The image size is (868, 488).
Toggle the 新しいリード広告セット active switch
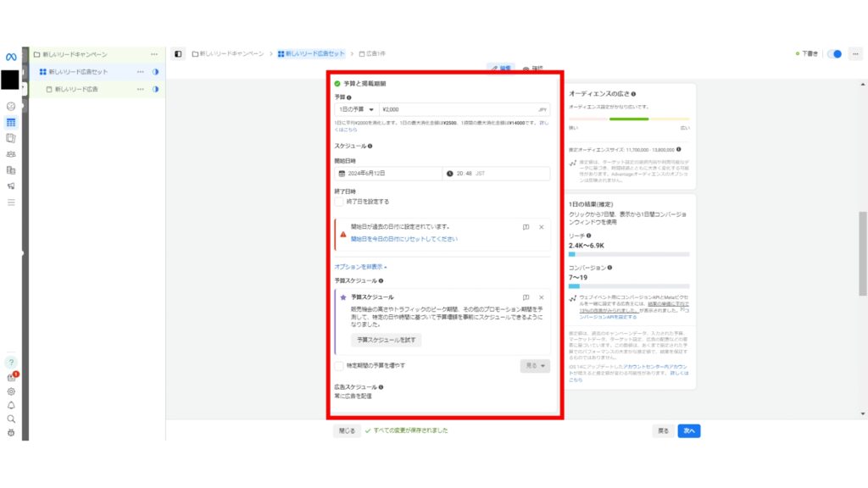click(156, 71)
